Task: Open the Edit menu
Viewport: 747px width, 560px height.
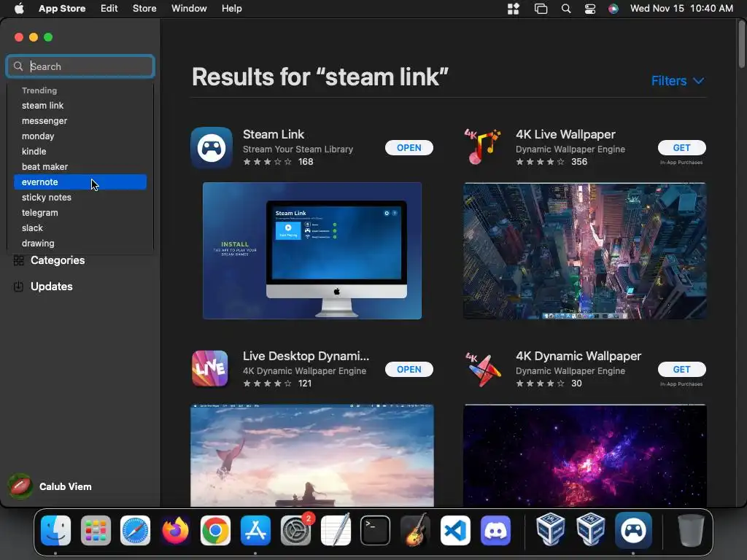Action: coord(109,9)
